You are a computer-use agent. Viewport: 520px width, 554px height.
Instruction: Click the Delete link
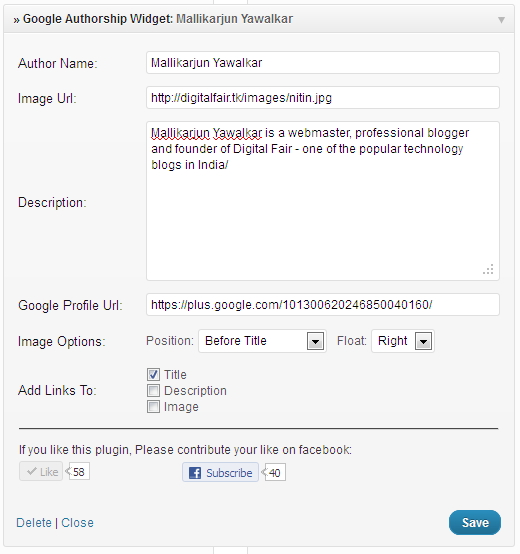click(34, 523)
